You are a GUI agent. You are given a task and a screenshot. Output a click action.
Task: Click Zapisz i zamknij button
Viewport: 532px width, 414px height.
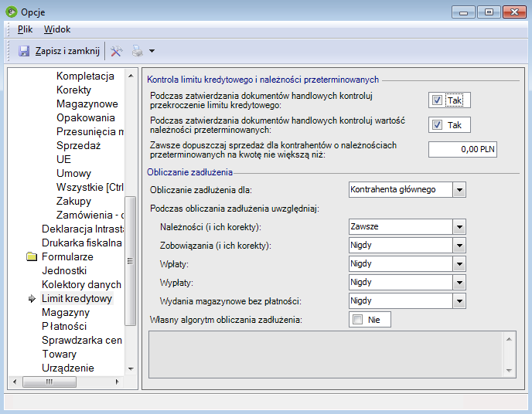pyautogui.click(x=59, y=51)
